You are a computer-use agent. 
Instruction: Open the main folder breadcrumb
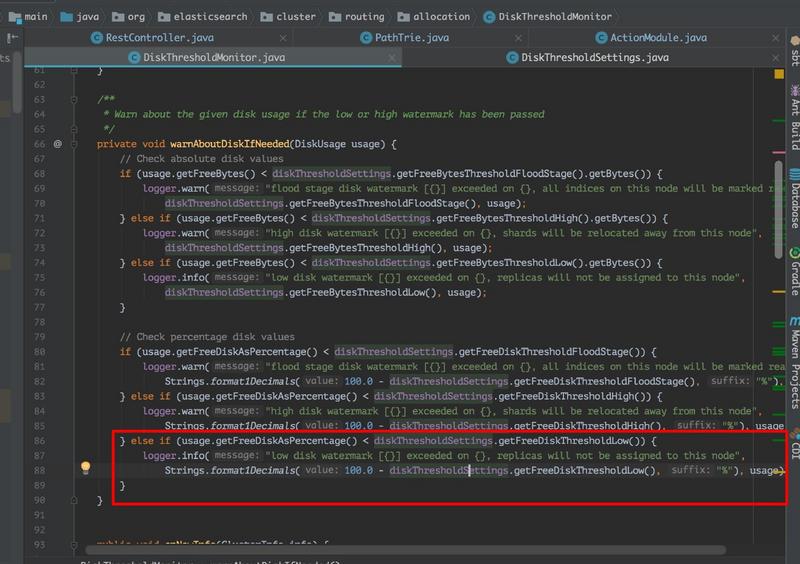pyautogui.click(x=29, y=17)
